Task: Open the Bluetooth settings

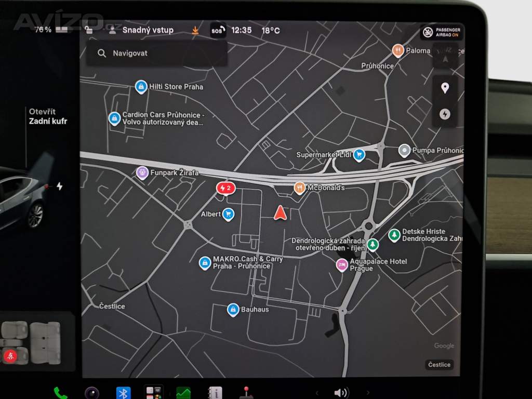Action: [x=123, y=393]
